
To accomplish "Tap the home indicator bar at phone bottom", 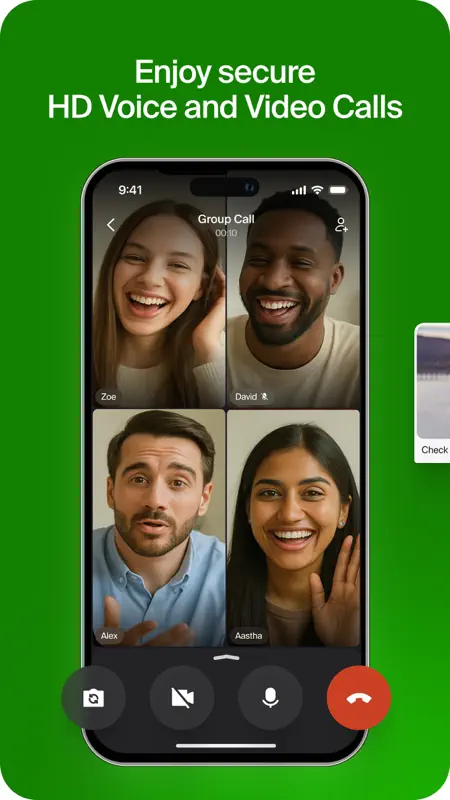I will (226, 745).
